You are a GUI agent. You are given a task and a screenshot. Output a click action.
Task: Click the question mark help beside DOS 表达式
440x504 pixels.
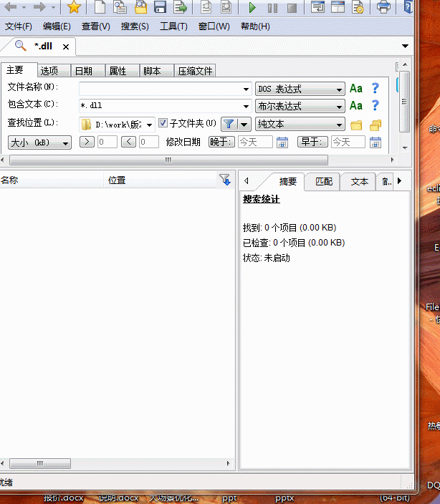click(375, 88)
